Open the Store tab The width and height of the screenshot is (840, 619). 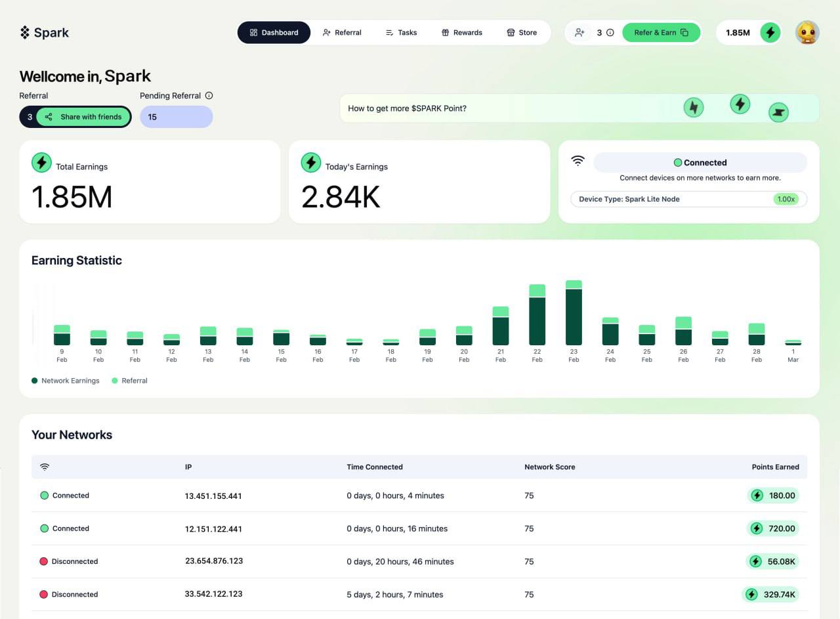coord(522,33)
